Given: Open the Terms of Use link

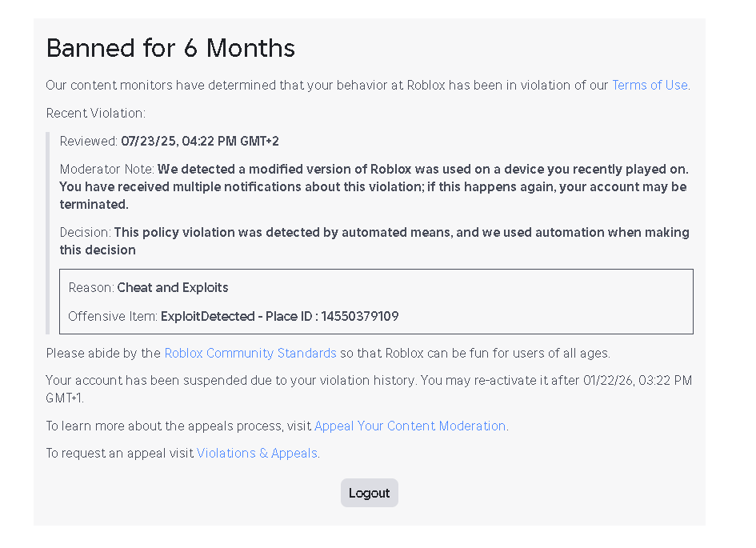Looking at the screenshot, I should pos(649,85).
